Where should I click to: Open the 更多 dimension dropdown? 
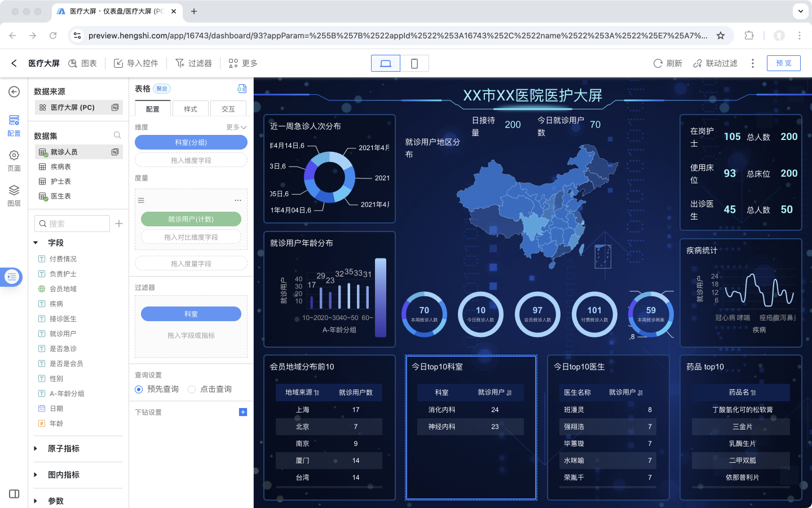(x=236, y=127)
